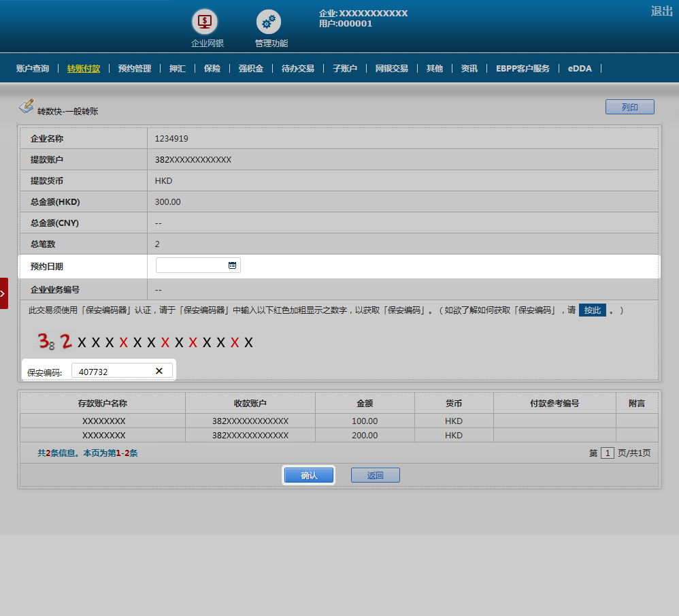The image size is (679, 616).
Task: Open the EBPP客户服务 menu
Action: pos(523,69)
